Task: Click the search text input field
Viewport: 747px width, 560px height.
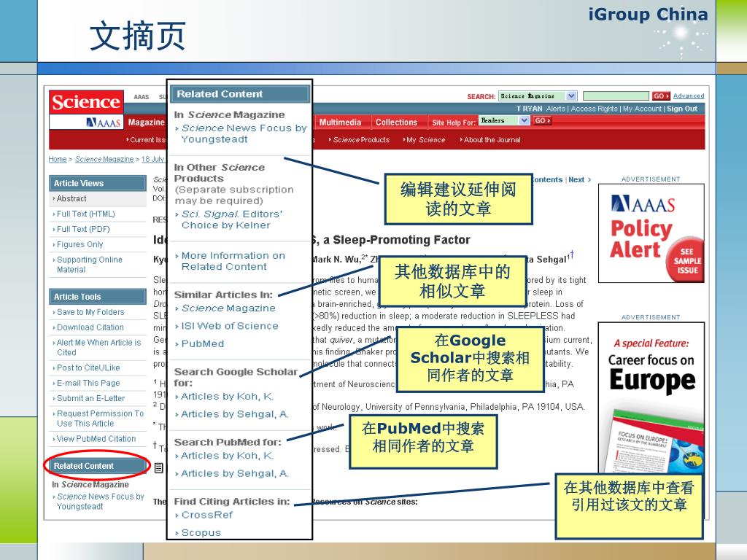Action: point(616,96)
